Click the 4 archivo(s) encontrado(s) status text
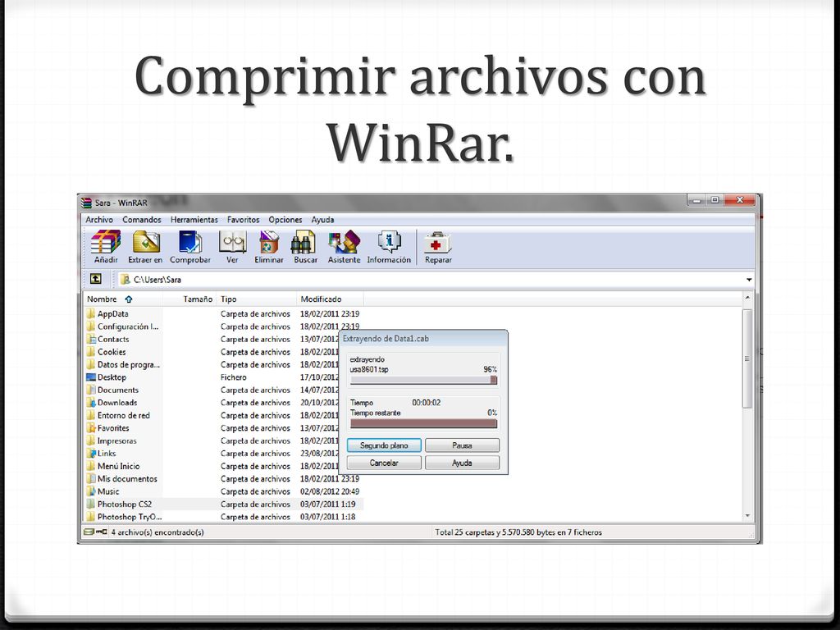840x630 pixels. coord(157,532)
